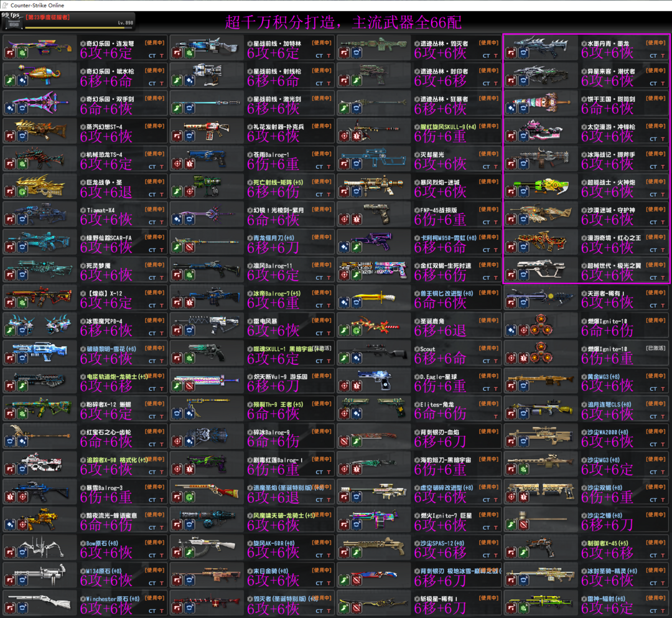This screenshot has width=672, height=618.
Task: Click the 遗迹丛林·毁灭者 weapon name
Action: [445, 44]
